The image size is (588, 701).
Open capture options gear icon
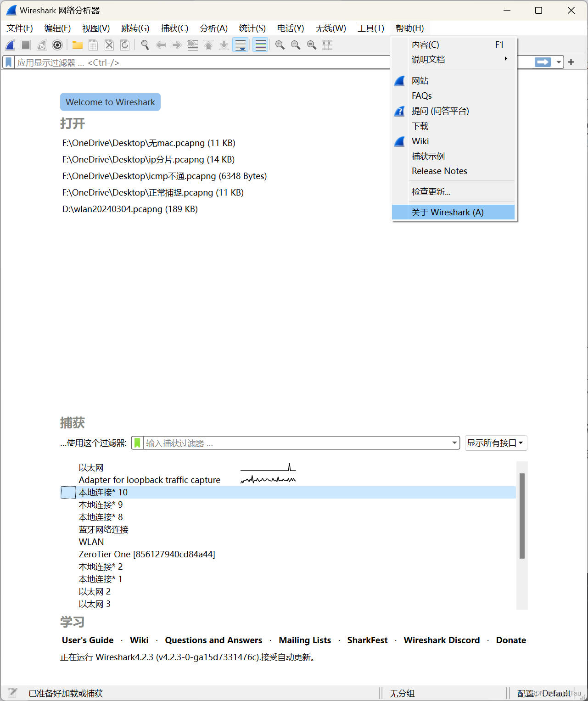(x=57, y=45)
